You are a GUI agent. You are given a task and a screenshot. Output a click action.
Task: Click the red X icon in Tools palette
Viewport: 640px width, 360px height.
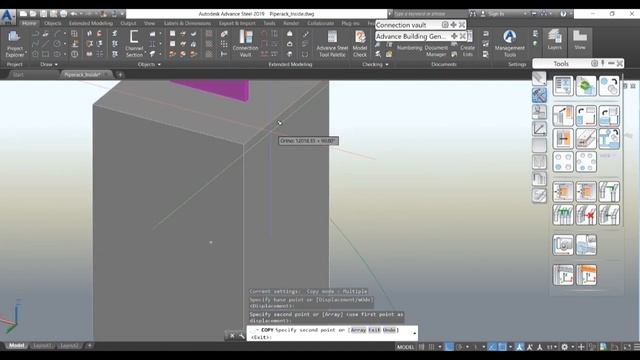(586, 215)
